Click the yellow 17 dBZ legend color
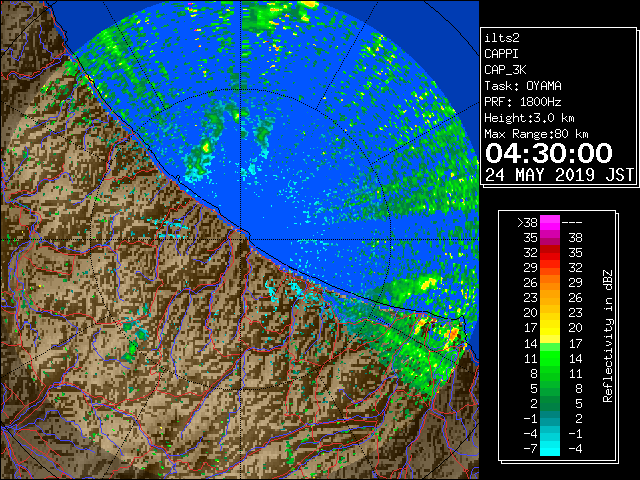 550,328
